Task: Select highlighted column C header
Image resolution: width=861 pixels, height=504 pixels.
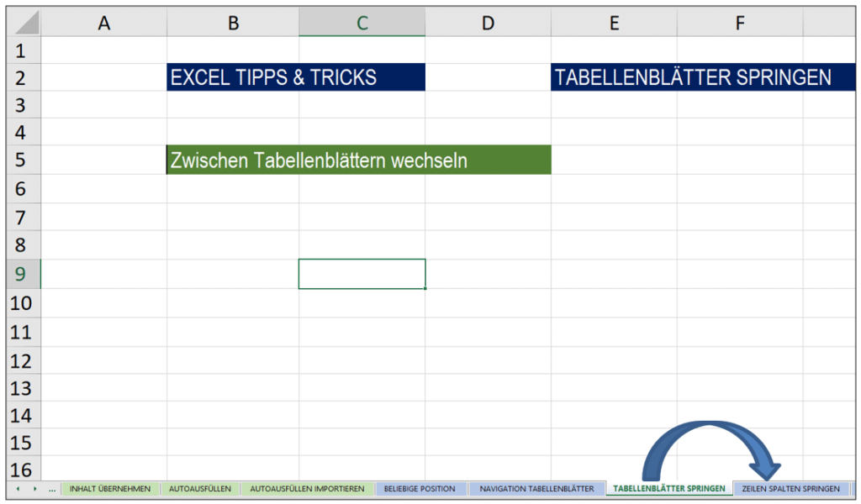Action: [362, 23]
